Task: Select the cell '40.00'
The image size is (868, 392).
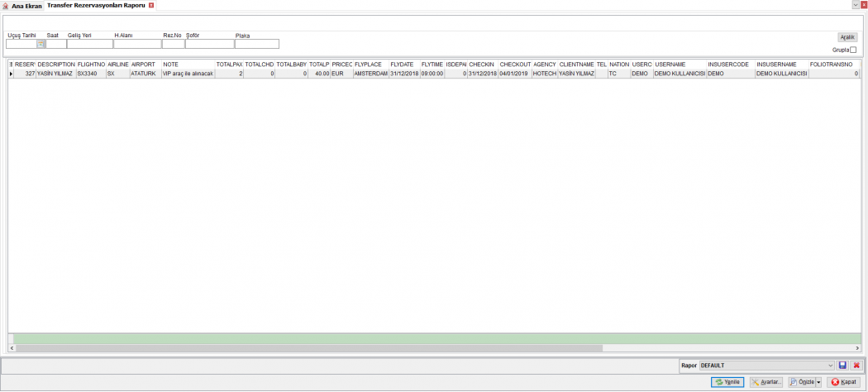Action: (319, 73)
